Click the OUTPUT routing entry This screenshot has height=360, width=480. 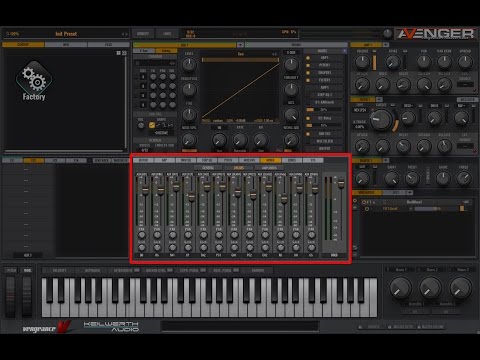pyautogui.click(x=325, y=149)
